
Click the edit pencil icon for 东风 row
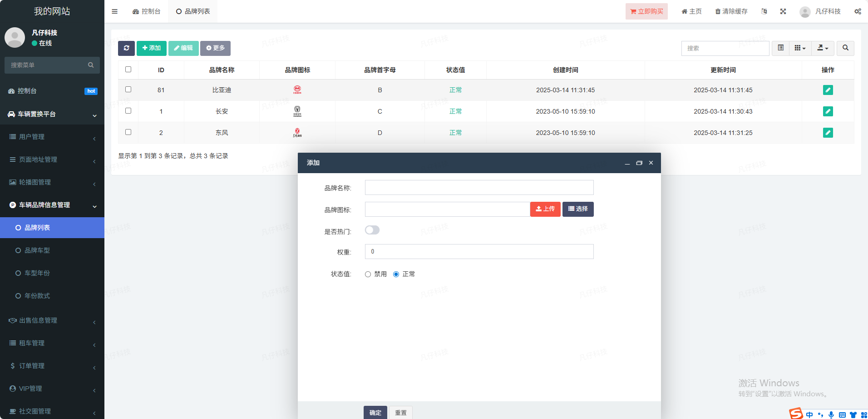[828, 133]
